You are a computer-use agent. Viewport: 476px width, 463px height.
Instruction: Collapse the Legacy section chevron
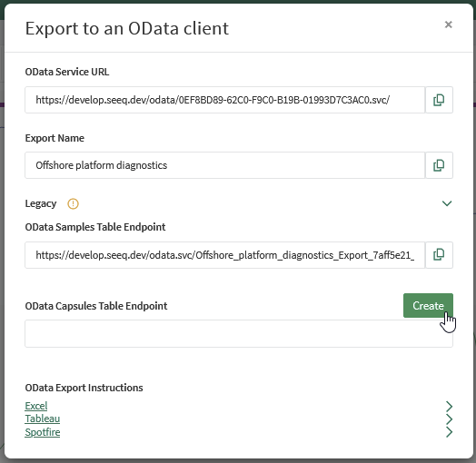point(447,203)
